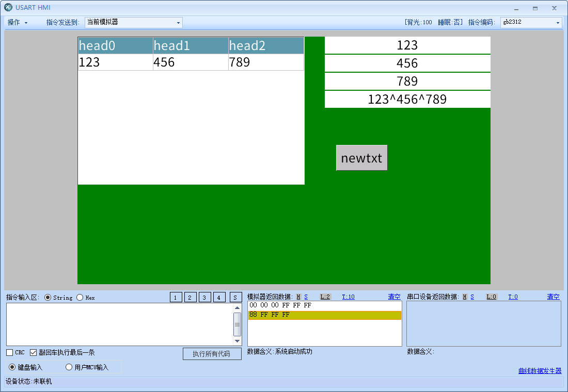Uncheck 敲回车执行最后一条 checkbox
568x392 pixels.
(x=34, y=353)
